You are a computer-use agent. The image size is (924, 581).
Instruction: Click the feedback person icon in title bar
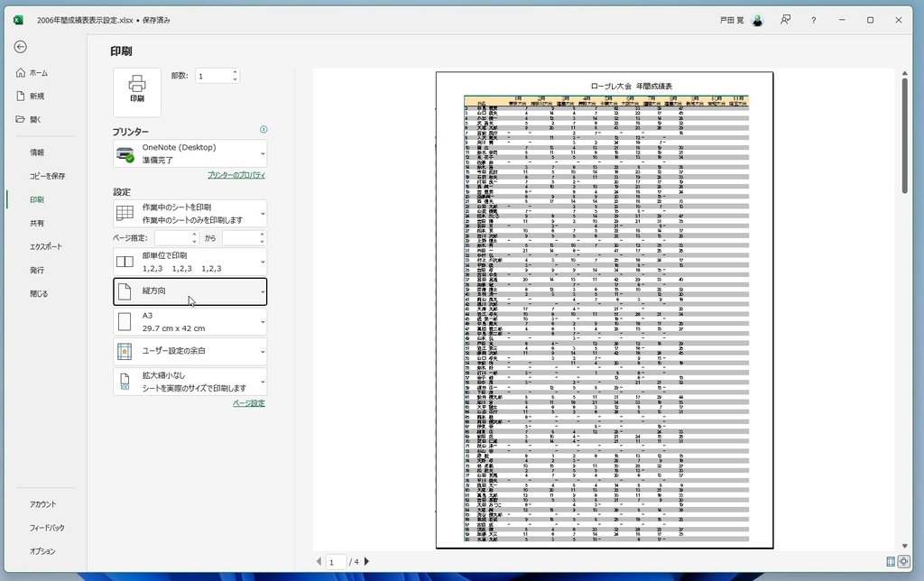[785, 20]
